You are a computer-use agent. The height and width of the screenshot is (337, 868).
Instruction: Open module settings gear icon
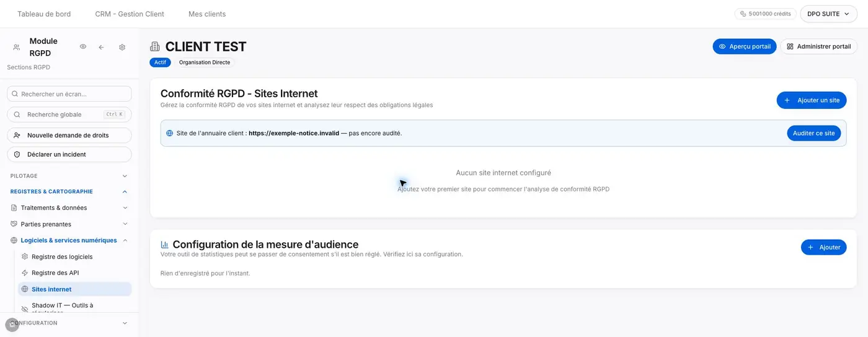(x=122, y=47)
